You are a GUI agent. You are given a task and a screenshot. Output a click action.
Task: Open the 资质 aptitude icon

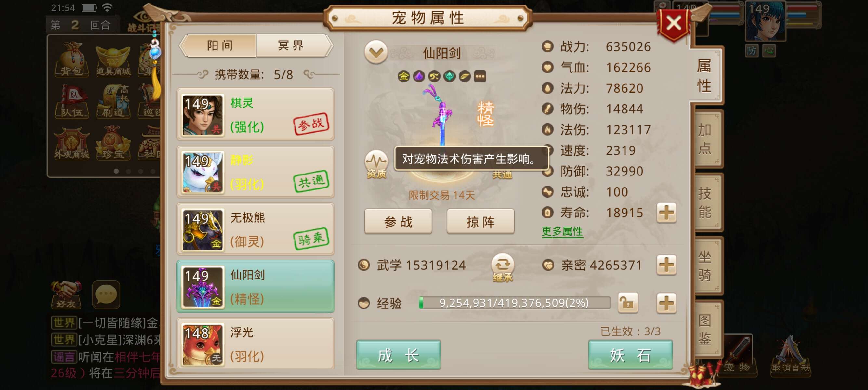tap(376, 164)
